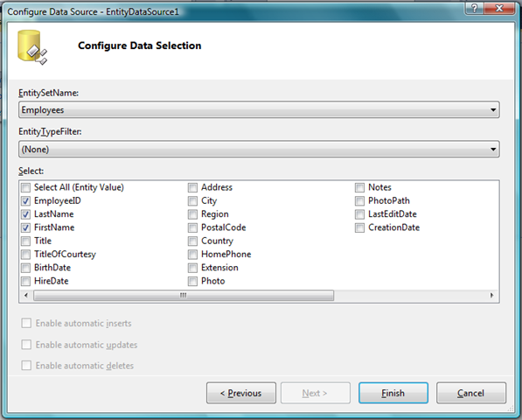Open the EntitySetName Employees dropdown
The image size is (522, 420).
point(259,110)
